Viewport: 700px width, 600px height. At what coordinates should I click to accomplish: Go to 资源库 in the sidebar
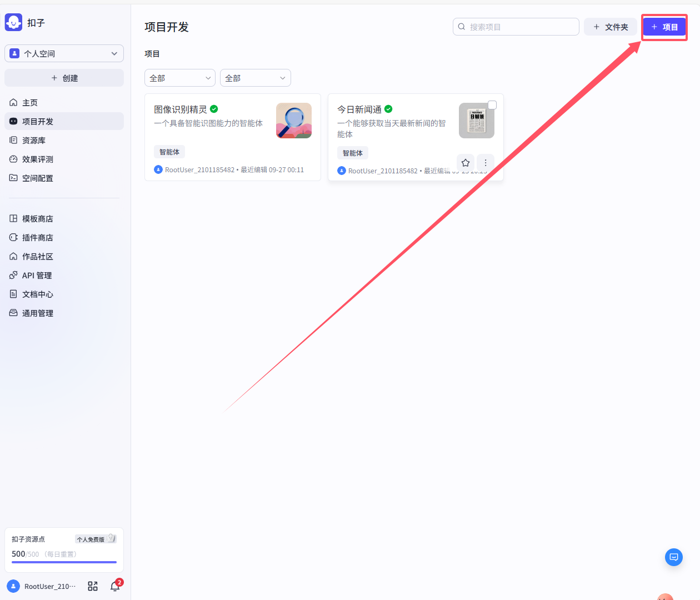(34, 141)
